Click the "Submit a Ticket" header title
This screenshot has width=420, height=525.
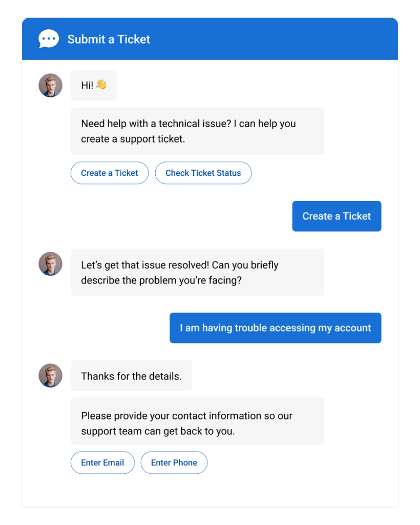(x=109, y=39)
